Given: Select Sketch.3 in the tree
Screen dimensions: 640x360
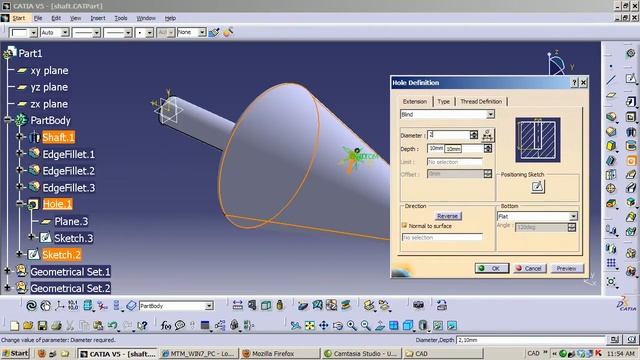Looking at the screenshot, I should pyautogui.click(x=73, y=238).
